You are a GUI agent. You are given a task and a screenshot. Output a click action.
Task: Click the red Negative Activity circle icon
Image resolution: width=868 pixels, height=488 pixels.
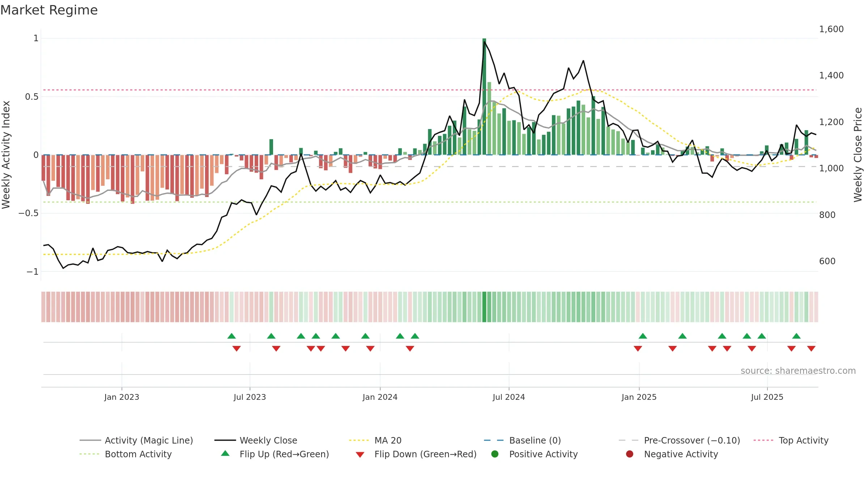tap(630, 454)
